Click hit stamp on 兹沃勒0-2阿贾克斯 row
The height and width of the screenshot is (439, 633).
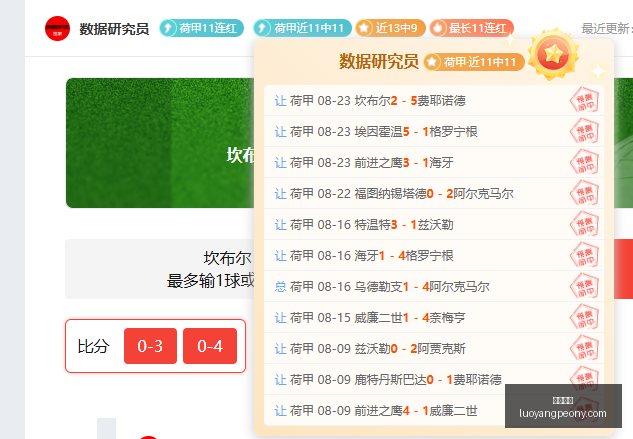click(x=584, y=349)
